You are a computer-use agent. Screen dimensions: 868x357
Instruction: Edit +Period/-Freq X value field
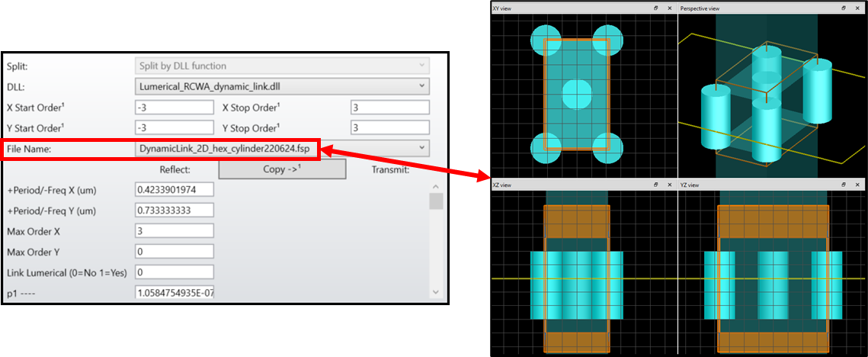point(175,190)
